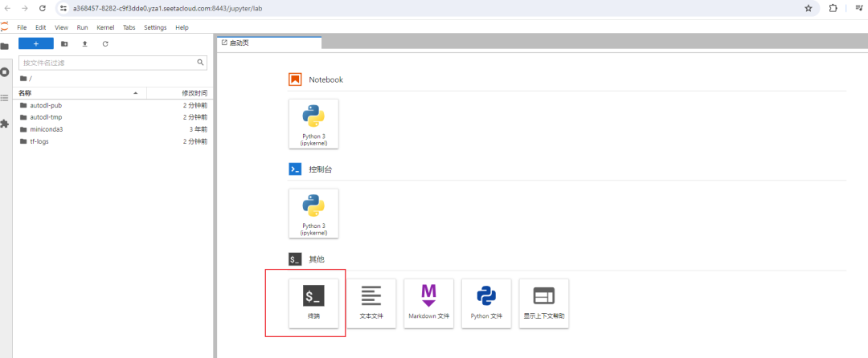Open the Terminal launcher card
Screen dimensions: 868x358
pos(313,303)
